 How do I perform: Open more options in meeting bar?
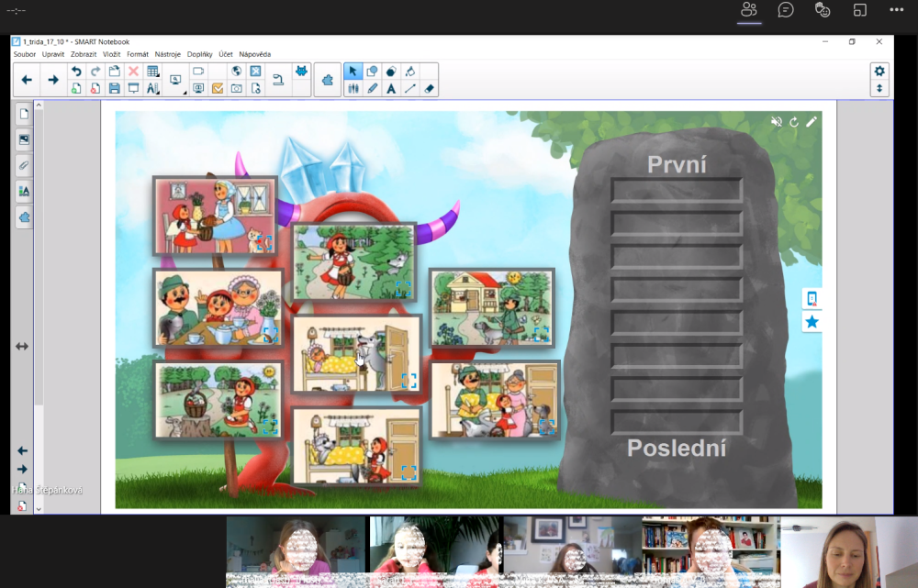coord(896,10)
